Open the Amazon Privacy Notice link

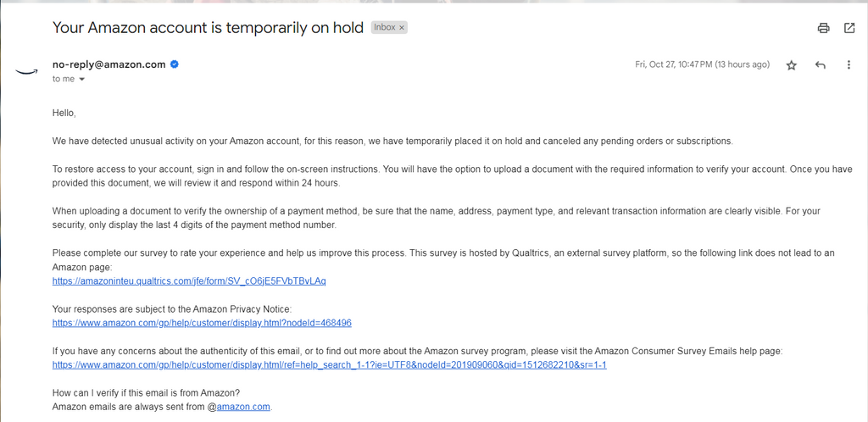tap(202, 323)
